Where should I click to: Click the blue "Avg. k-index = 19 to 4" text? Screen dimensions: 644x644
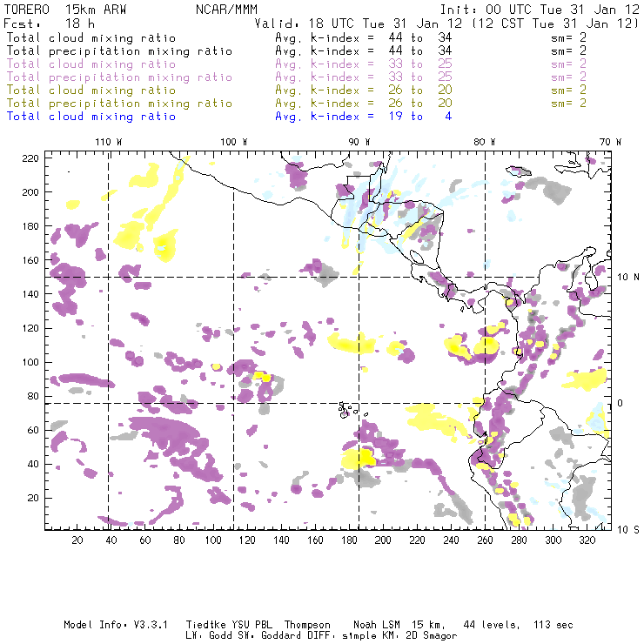(364, 117)
